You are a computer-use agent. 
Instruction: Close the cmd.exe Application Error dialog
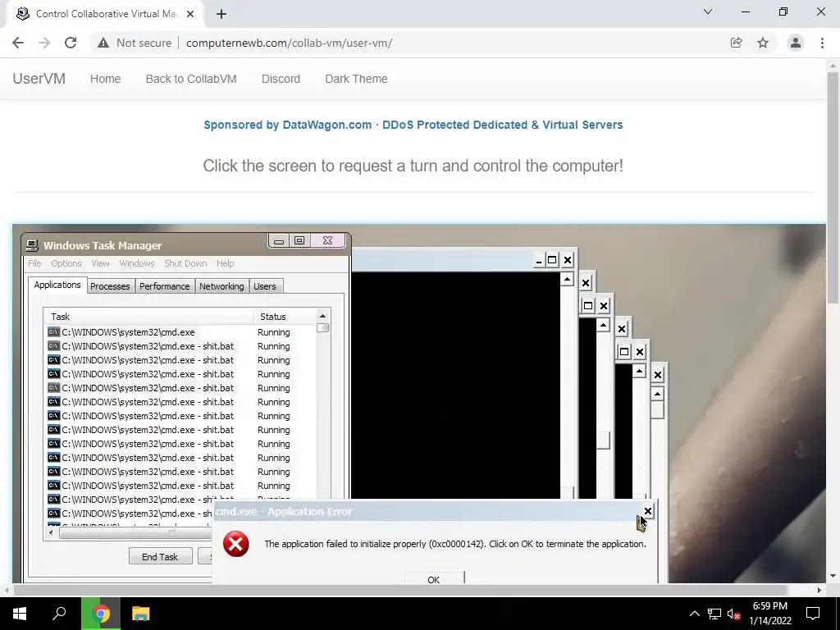click(x=648, y=511)
